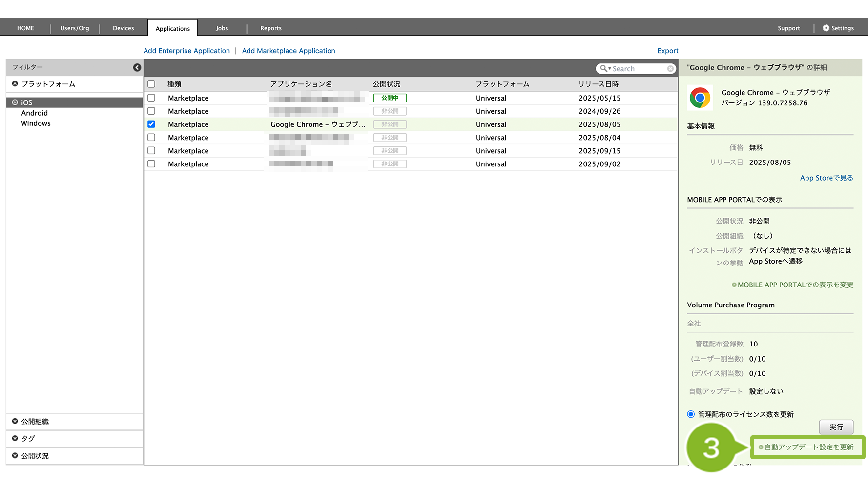Click the Google Chrome app icon
Image resolution: width=868 pixels, height=488 pixels.
[x=700, y=98]
